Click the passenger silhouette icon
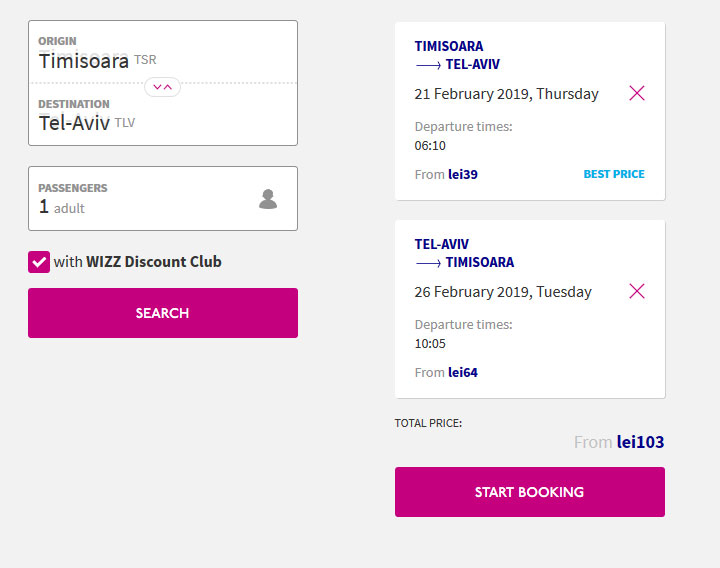Screen dimensions: 720x568 click(268, 199)
